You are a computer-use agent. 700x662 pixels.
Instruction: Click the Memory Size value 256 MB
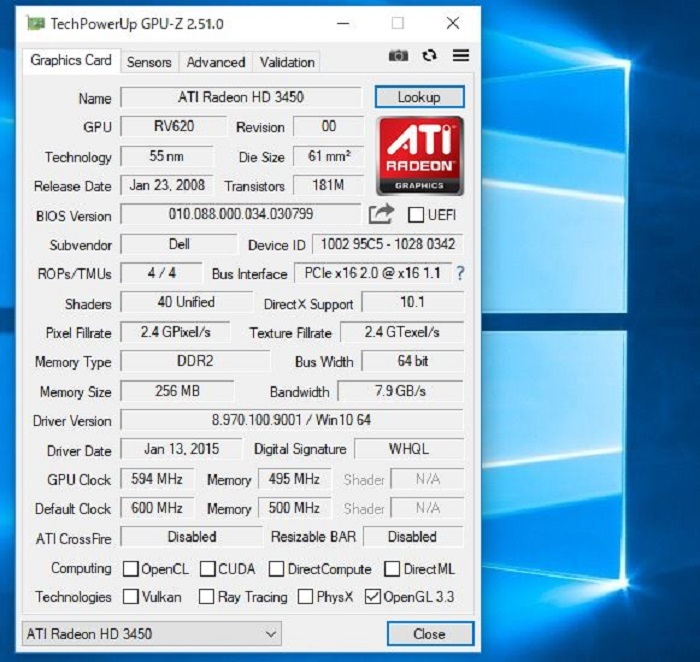coord(177,391)
